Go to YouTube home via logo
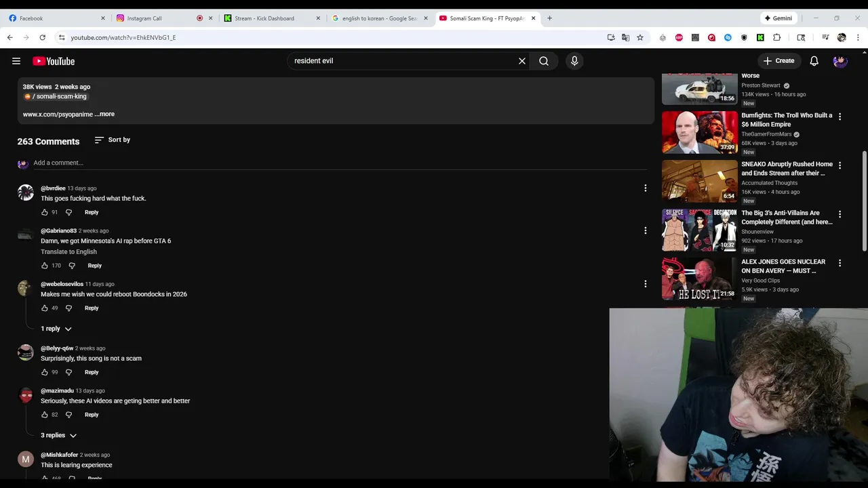 click(54, 61)
